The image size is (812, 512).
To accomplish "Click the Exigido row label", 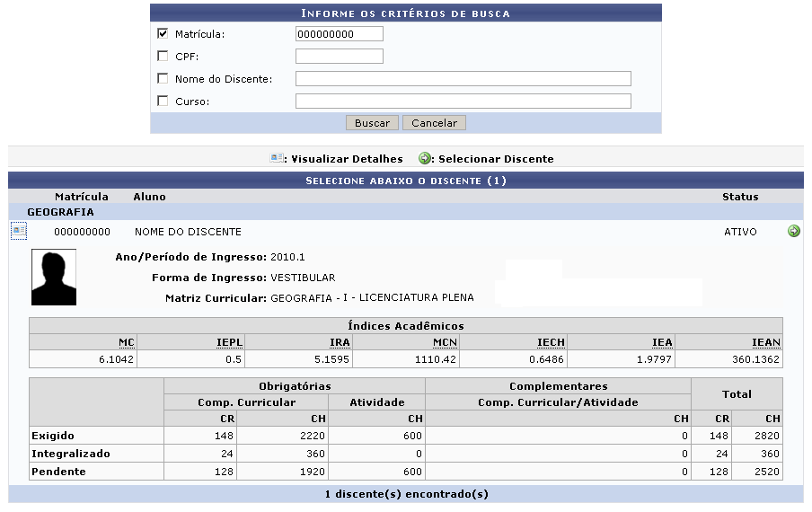I will point(53,436).
